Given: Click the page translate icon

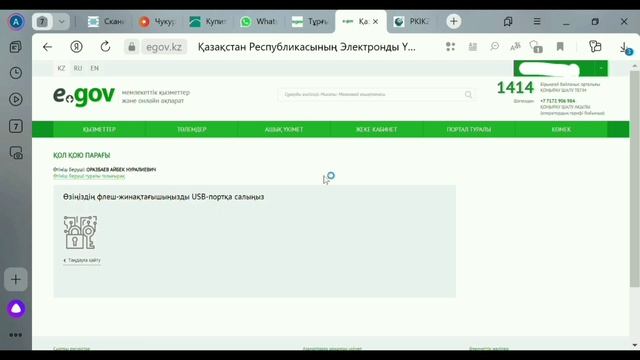Looking at the screenshot, I should coord(516,47).
